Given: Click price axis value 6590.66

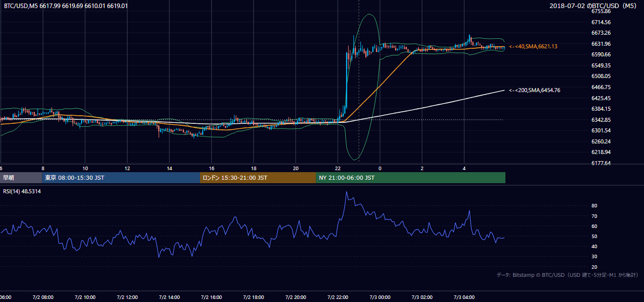Looking at the screenshot, I should (601, 54).
